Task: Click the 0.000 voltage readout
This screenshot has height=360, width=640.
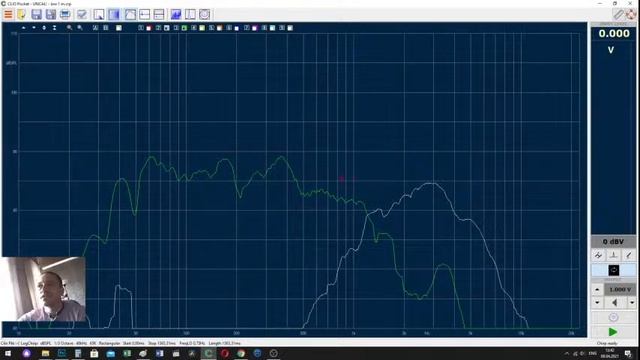Action: pos(614,33)
